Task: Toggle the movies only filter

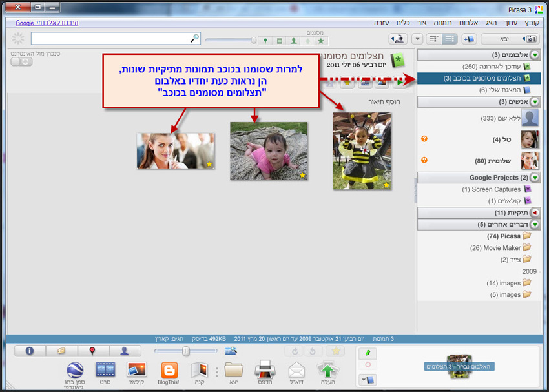Action: [280, 41]
